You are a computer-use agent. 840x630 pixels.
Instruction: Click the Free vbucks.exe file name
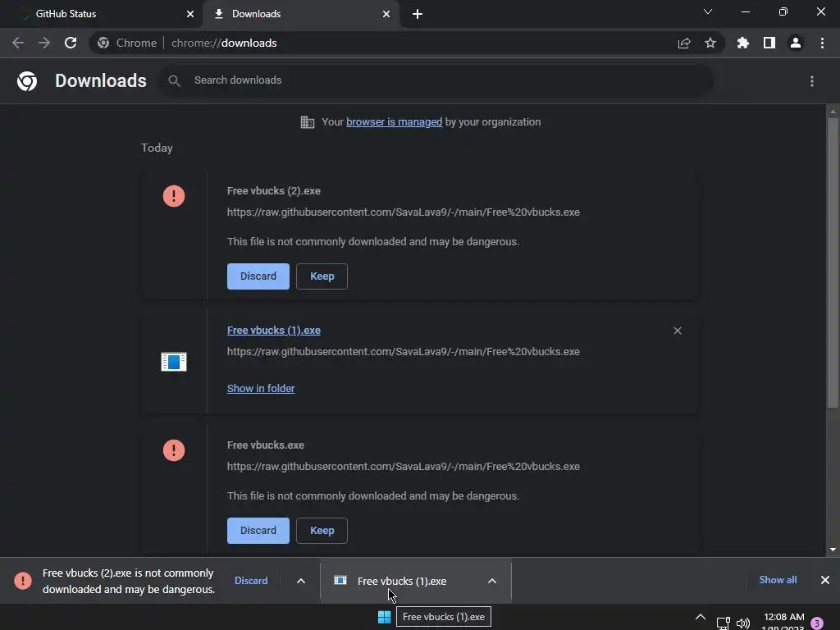[266, 445]
